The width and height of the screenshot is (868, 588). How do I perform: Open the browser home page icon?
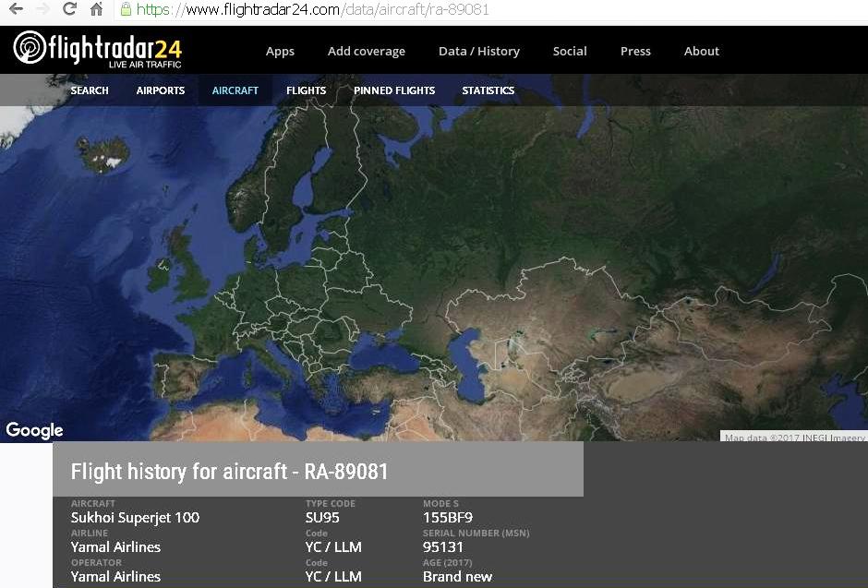pyautogui.click(x=96, y=9)
